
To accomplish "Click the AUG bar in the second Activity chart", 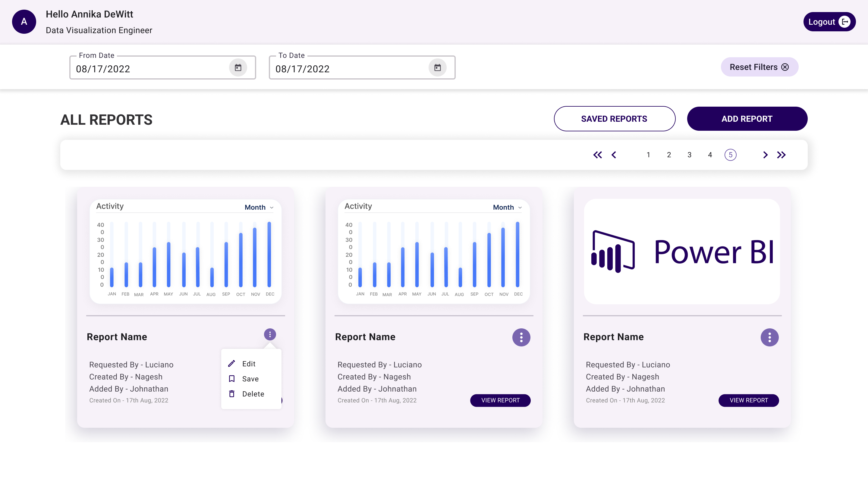I will point(460,277).
